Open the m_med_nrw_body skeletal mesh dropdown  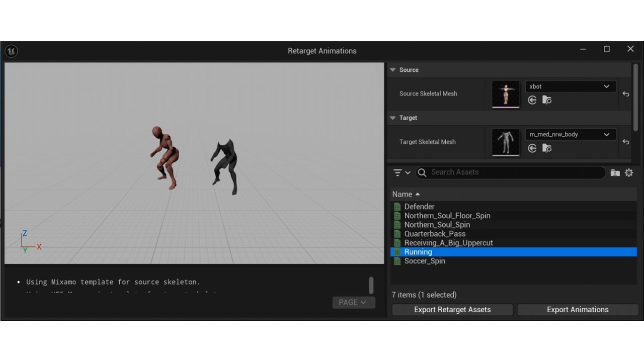[607, 134]
